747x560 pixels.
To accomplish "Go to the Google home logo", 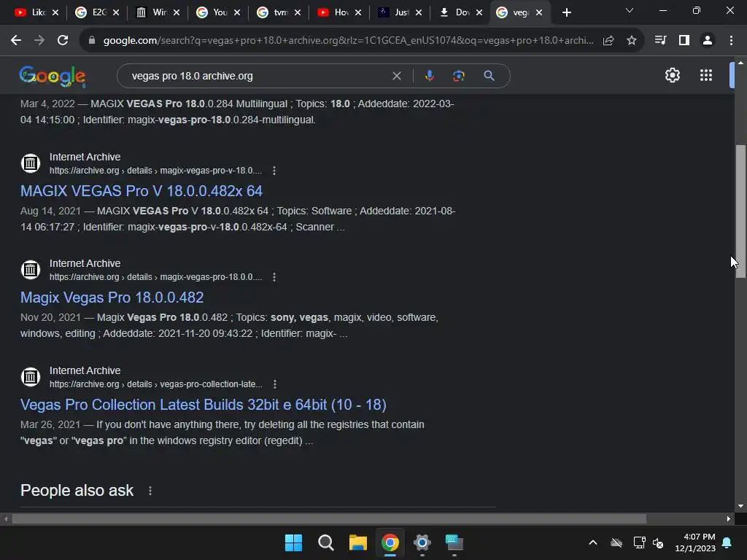I will pos(53,76).
